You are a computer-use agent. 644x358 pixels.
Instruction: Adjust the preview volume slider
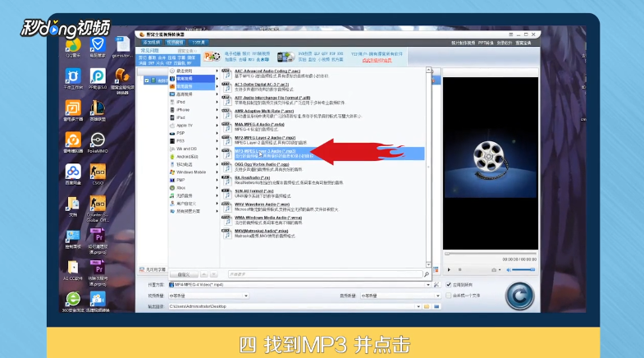coord(523,269)
